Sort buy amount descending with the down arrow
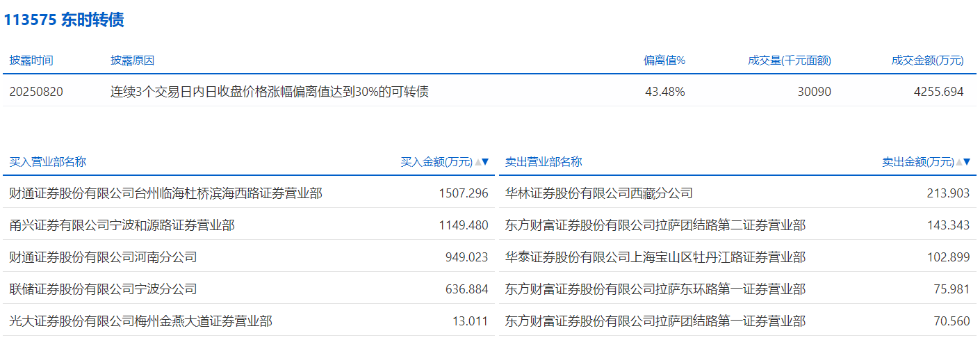 (485, 162)
